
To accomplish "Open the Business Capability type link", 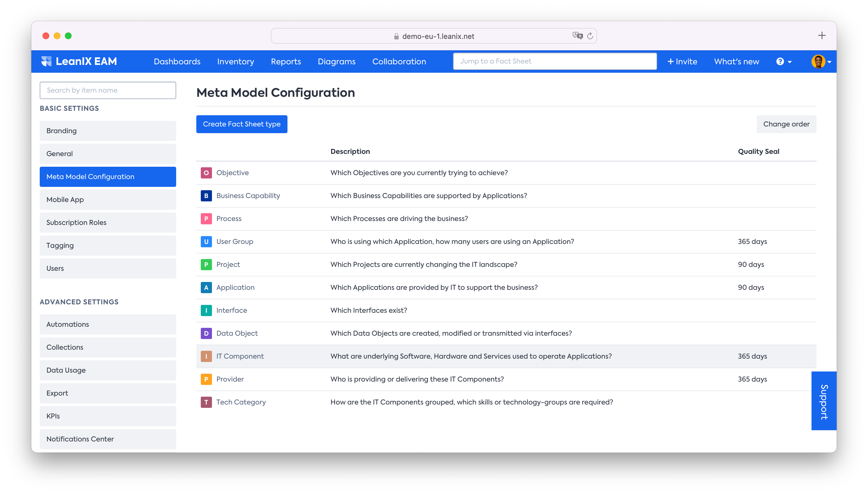I will click(x=248, y=196).
